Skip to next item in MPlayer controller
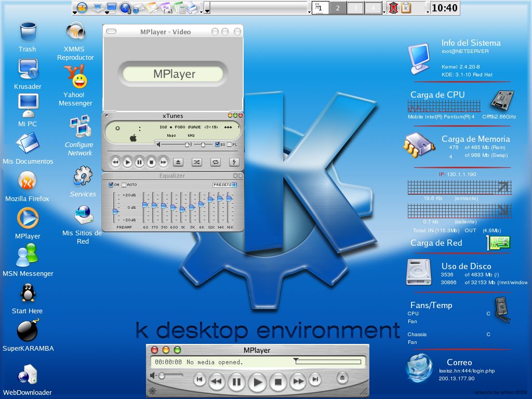Image resolution: width=532 pixels, height=399 pixels. point(315,379)
